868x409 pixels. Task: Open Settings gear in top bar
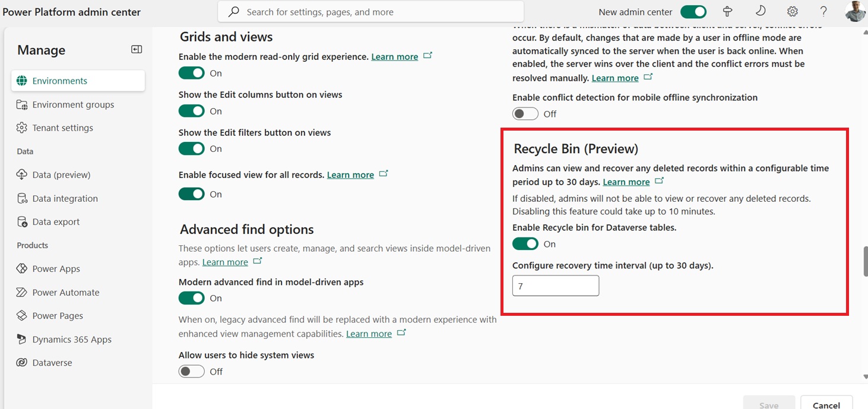tap(792, 11)
